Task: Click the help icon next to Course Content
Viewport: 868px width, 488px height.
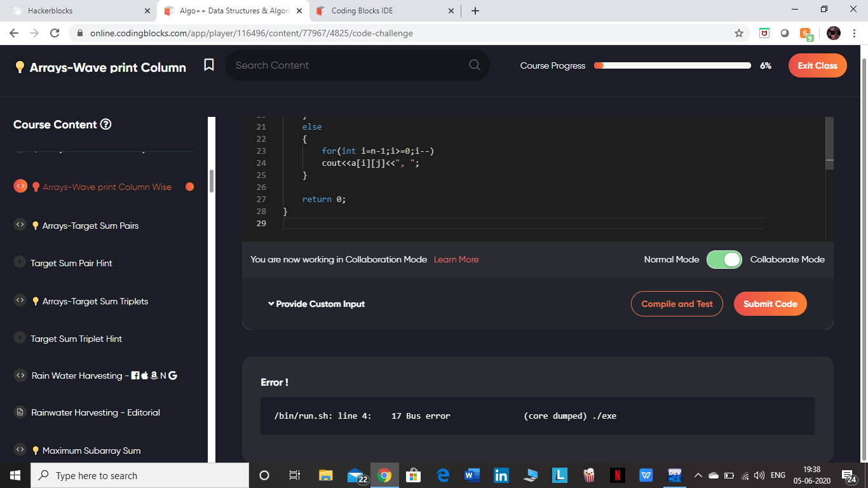Action: click(106, 125)
